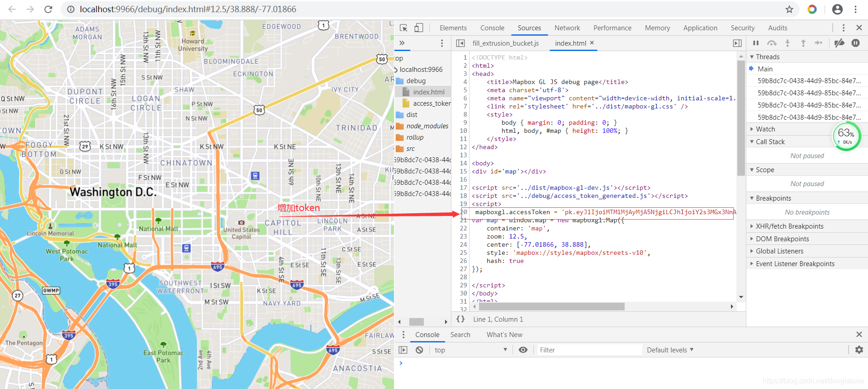Show more navigator tabs chevron
868x389 pixels.
click(402, 43)
